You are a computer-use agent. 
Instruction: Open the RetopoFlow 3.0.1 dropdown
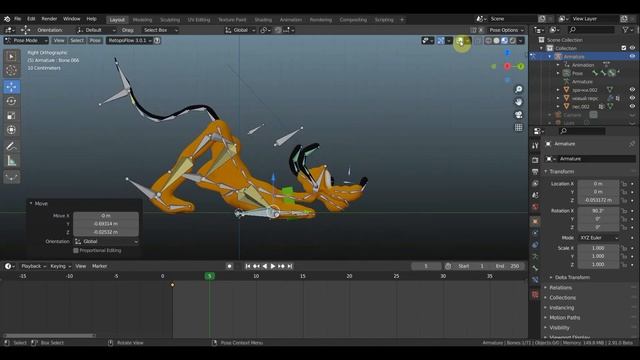(x=129, y=40)
